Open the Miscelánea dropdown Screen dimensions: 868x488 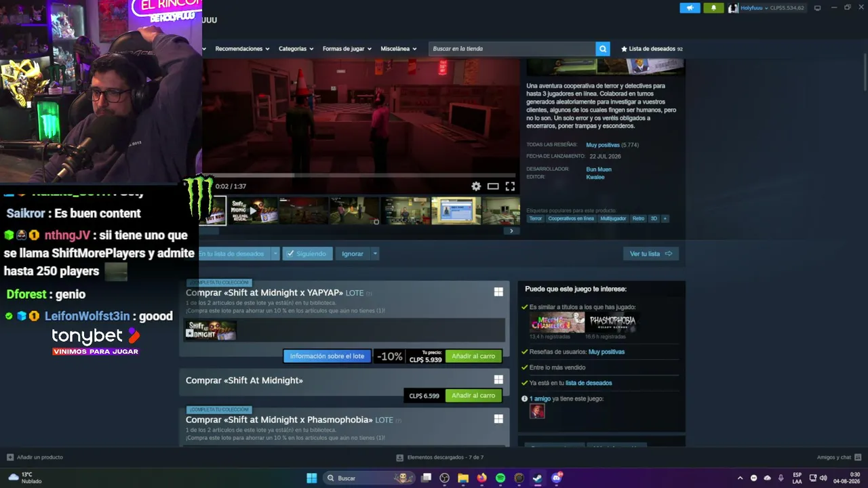coord(398,49)
